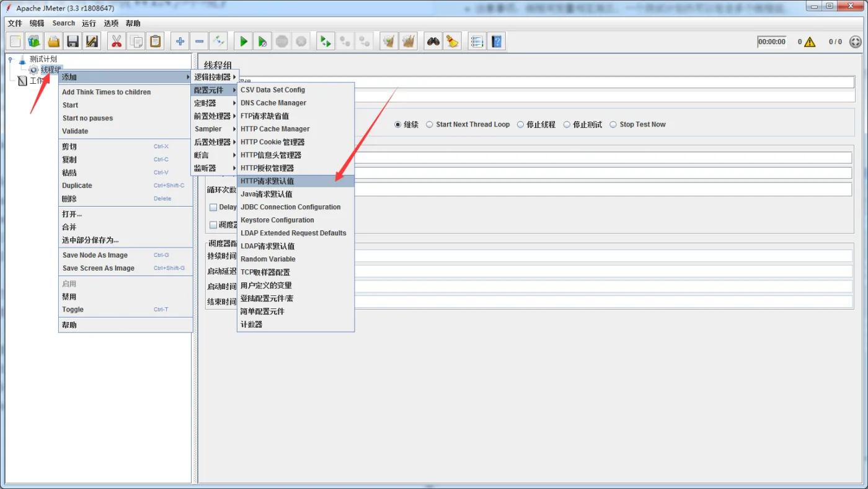Select the Stop Test Now radio button

pos(613,125)
